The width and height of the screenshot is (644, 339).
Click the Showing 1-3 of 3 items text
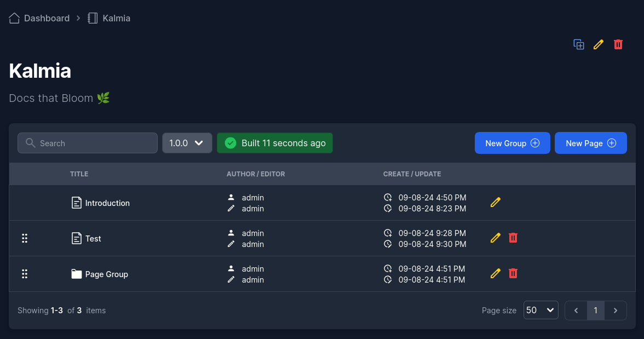61,311
